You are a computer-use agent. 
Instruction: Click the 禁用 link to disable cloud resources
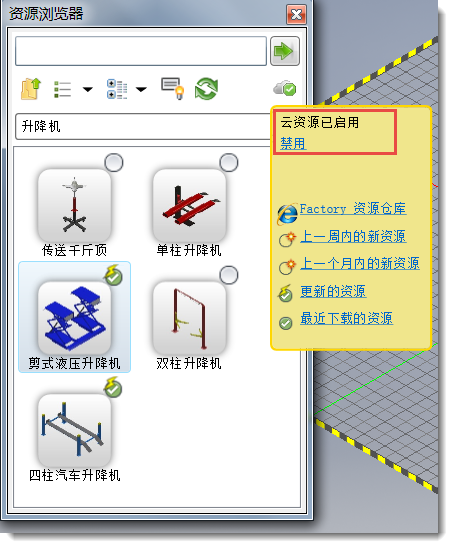(293, 144)
